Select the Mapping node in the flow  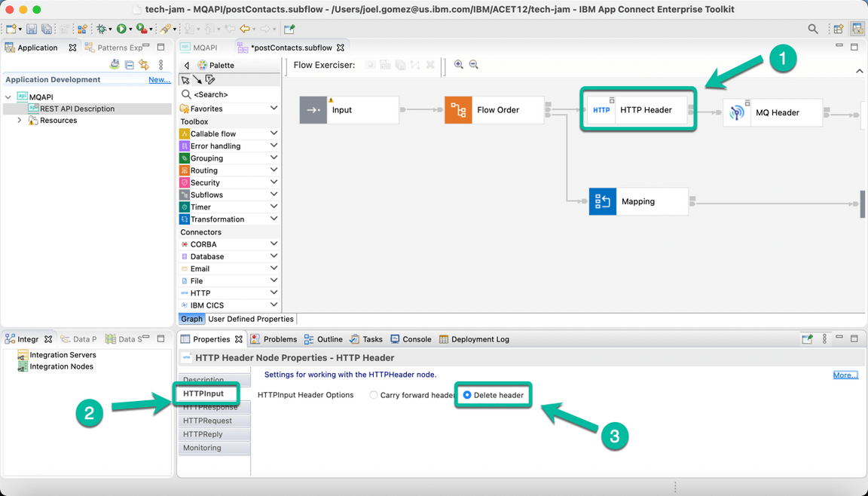[637, 201]
